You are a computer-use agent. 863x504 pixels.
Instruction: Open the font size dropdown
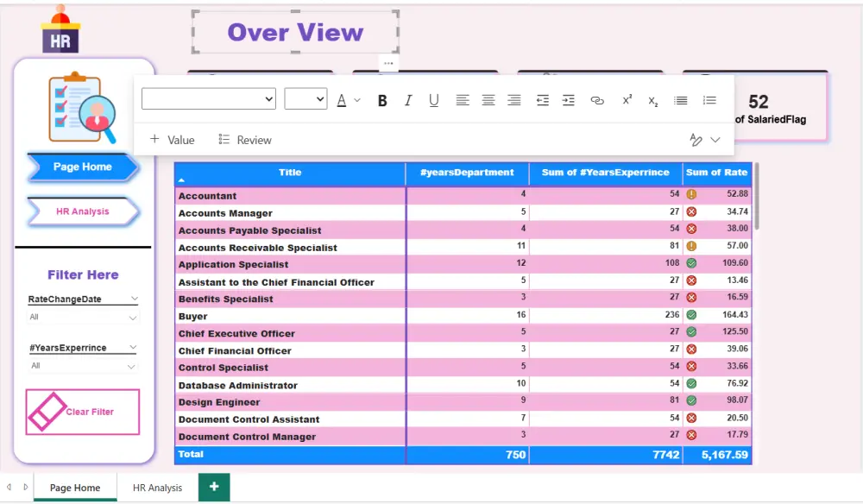tap(306, 98)
